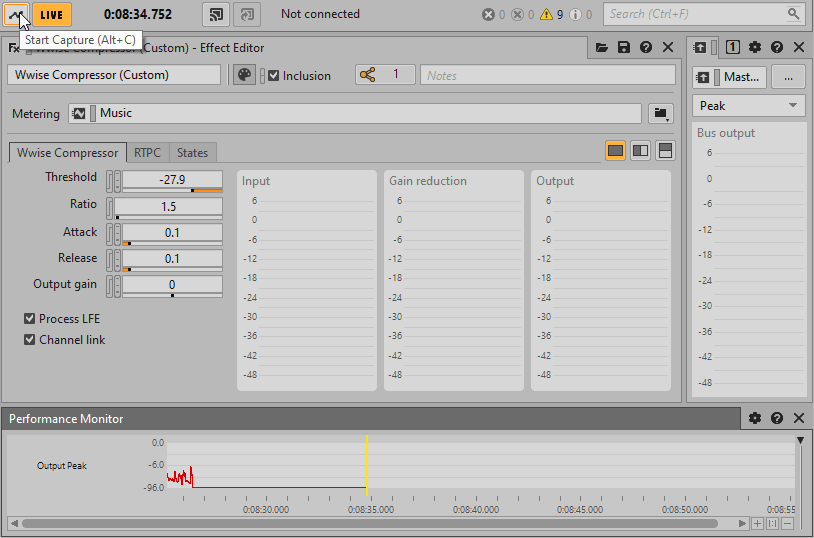Switch to the RTPC tab

point(147,153)
